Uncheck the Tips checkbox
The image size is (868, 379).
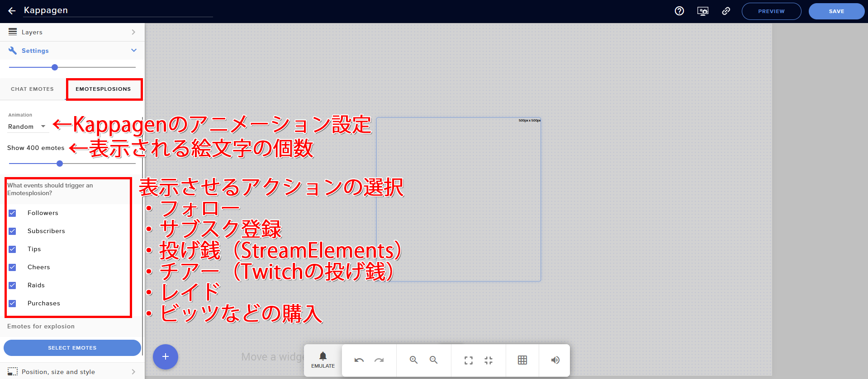click(12, 249)
